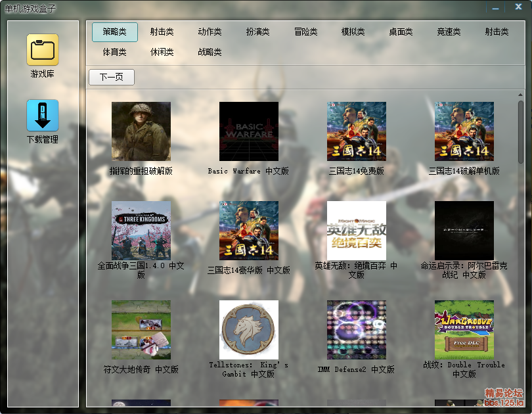
Task: Open 全面战争三国1.4.0 中文版
Action: (141, 231)
